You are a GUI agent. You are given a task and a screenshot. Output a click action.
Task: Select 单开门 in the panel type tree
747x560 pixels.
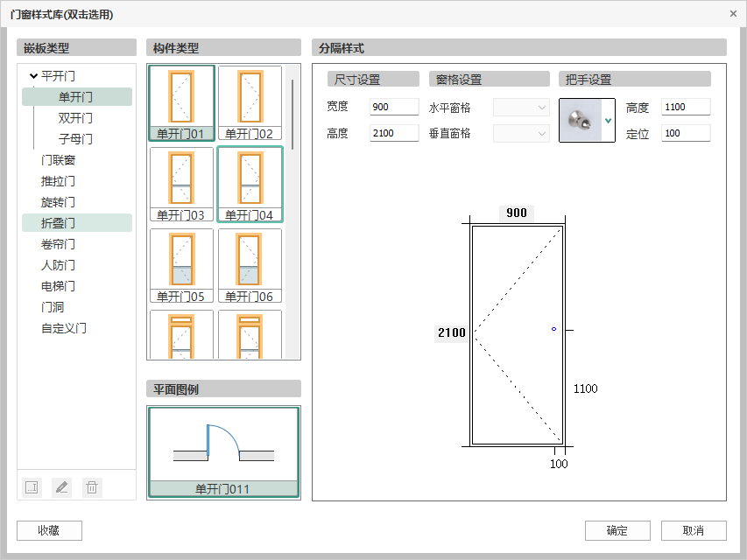tap(77, 96)
